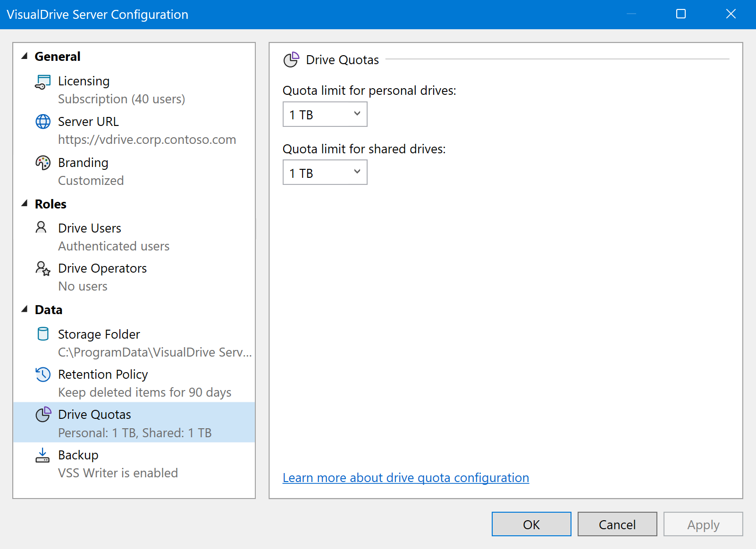Open the shared drives quota dropdown

(325, 173)
